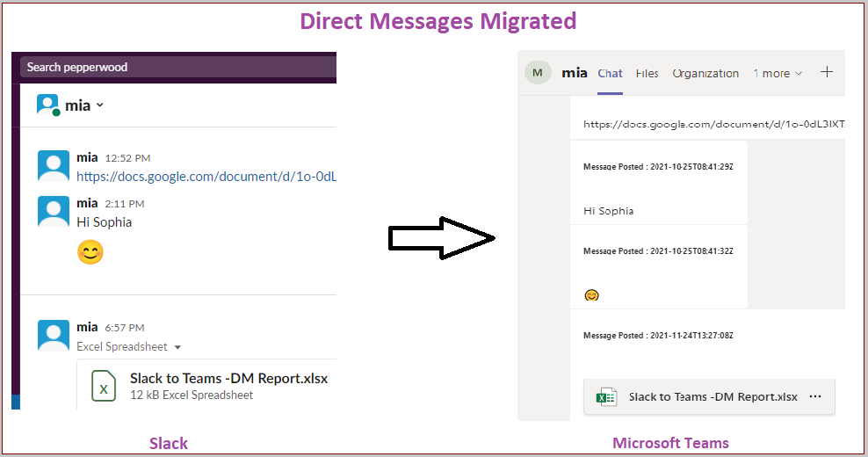868x457 pixels.
Task: Collapse the Excel Spreadsheet attachment arrow in Slack
Action: coord(177,347)
